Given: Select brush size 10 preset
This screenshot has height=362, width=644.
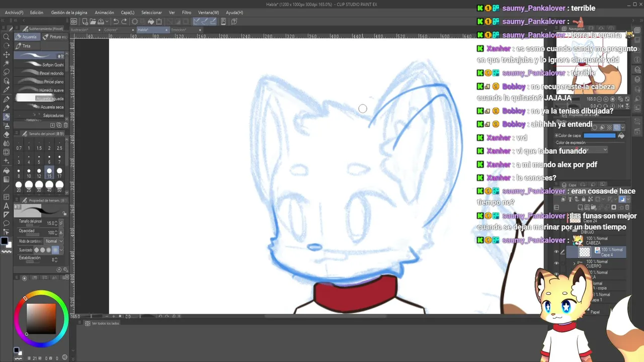Looking at the screenshot, I should click(x=29, y=173).
